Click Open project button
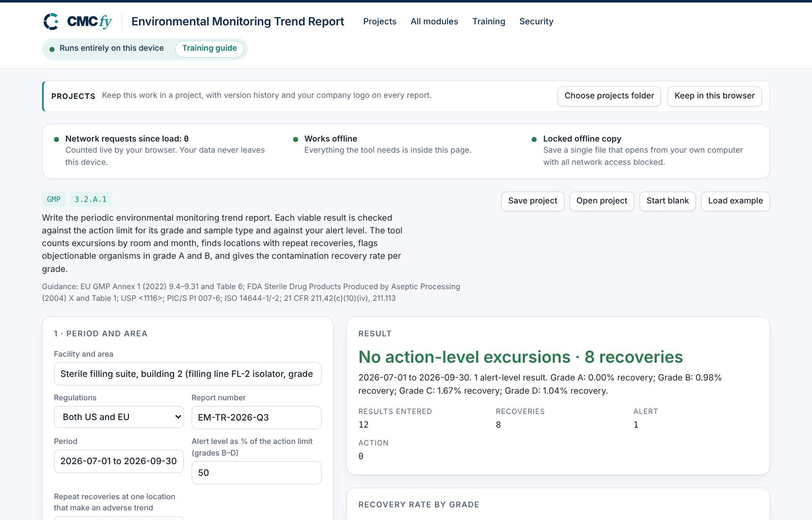Image resolution: width=812 pixels, height=520 pixels. [602, 201]
